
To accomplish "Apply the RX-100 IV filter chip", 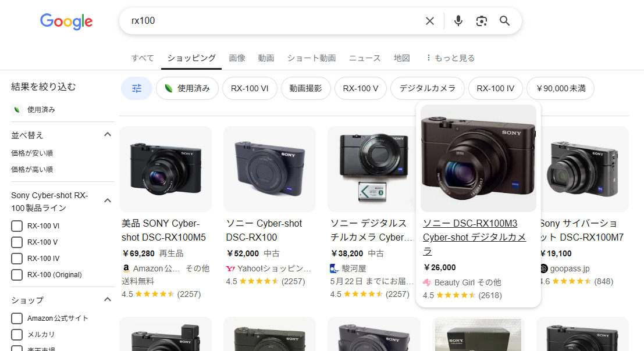I will pos(496,88).
